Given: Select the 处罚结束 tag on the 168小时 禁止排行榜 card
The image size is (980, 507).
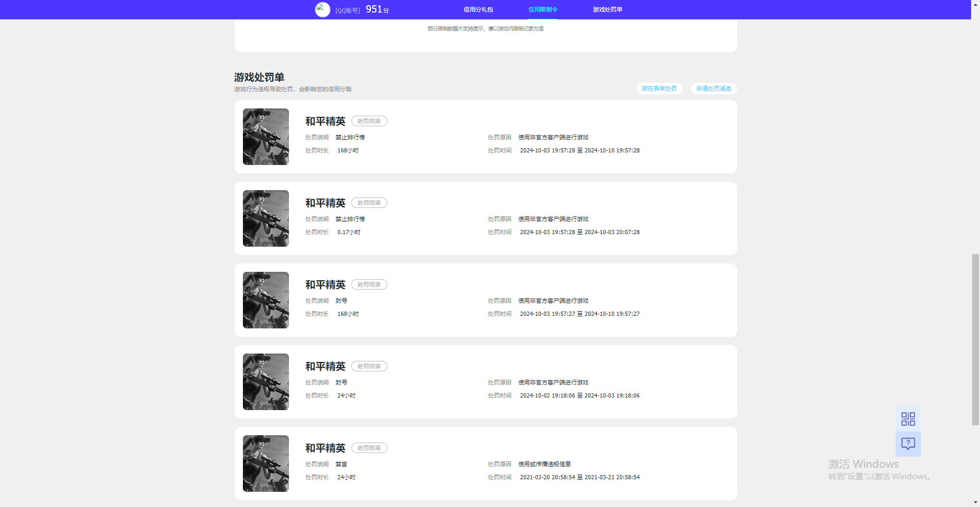Looking at the screenshot, I should click(369, 121).
